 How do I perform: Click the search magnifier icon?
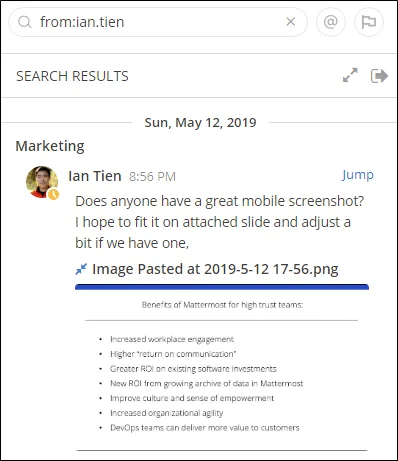25,22
